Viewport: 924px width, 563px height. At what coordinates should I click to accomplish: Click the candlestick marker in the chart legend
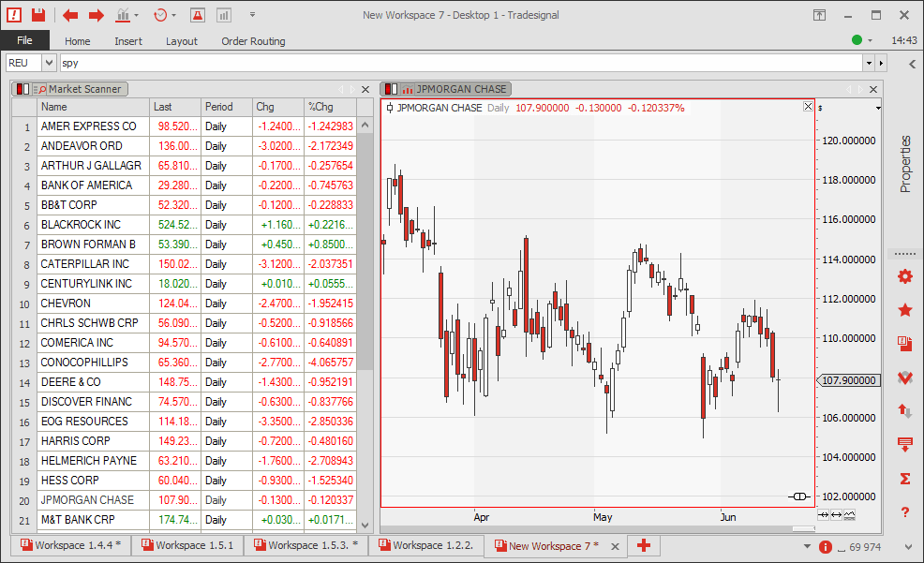pyautogui.click(x=390, y=108)
